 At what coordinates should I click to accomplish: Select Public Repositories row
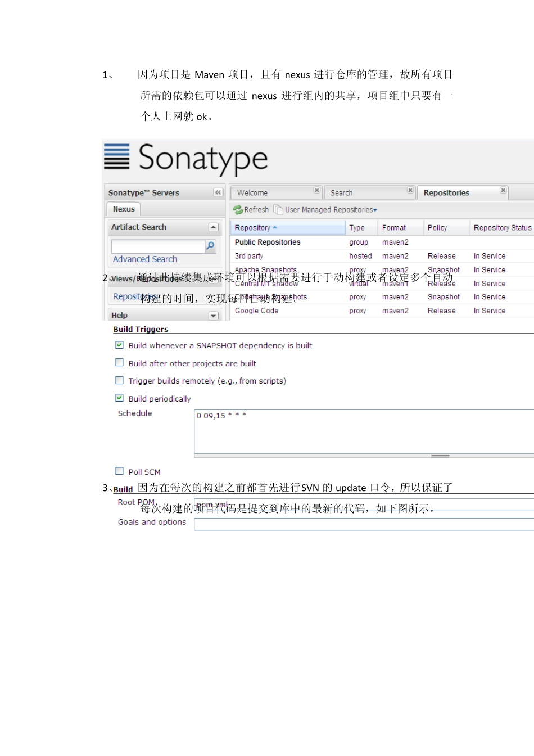point(382,242)
